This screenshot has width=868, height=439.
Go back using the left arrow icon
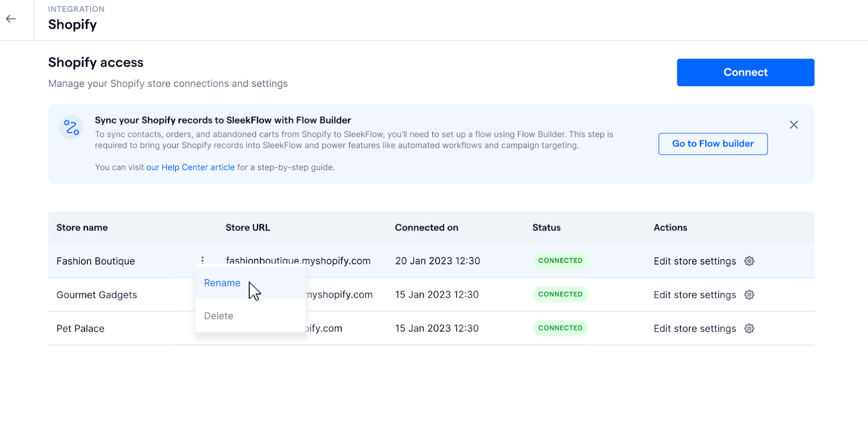[11, 19]
